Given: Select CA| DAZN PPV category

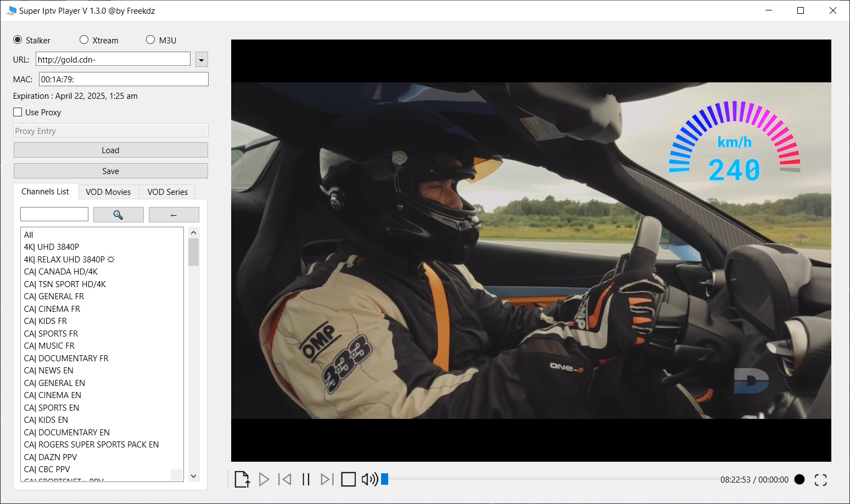Looking at the screenshot, I should point(102,457).
